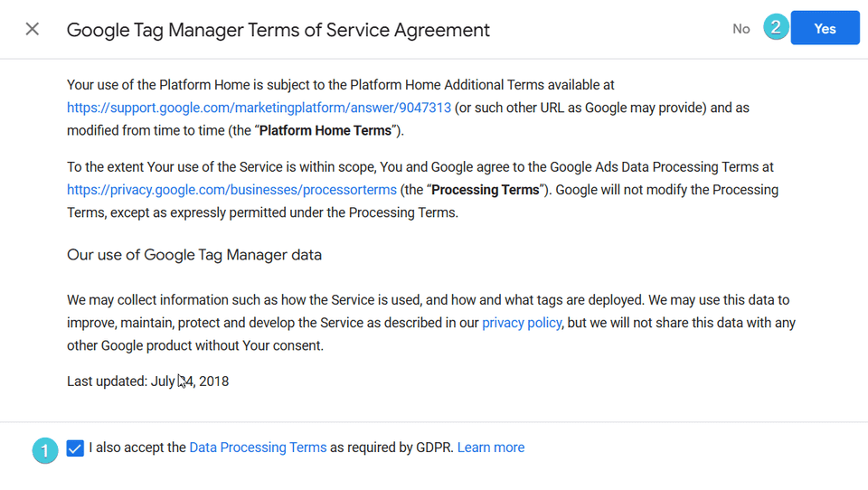Click the bold 'Platform Home Terms' text

click(x=325, y=130)
